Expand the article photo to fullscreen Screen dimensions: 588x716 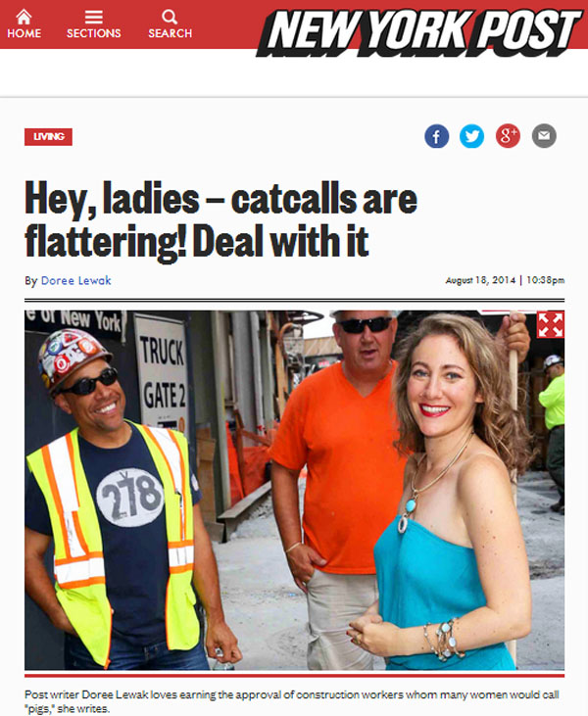point(551,324)
